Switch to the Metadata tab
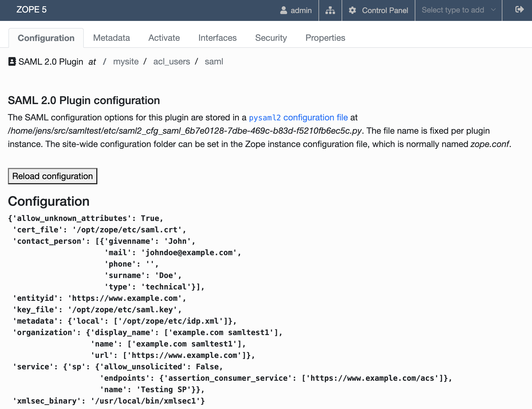Image resolution: width=532 pixels, height=409 pixels. (x=111, y=38)
